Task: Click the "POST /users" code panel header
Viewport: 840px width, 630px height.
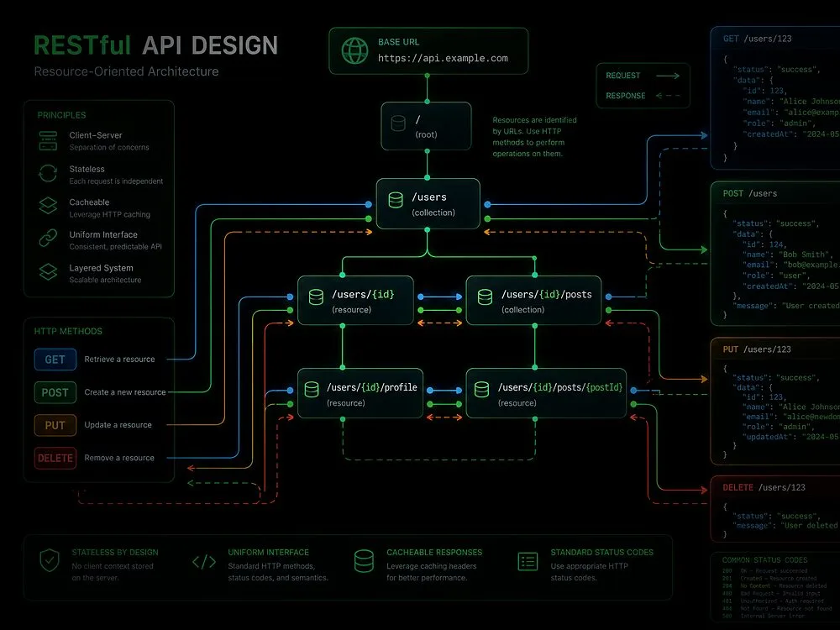Action: [749, 193]
